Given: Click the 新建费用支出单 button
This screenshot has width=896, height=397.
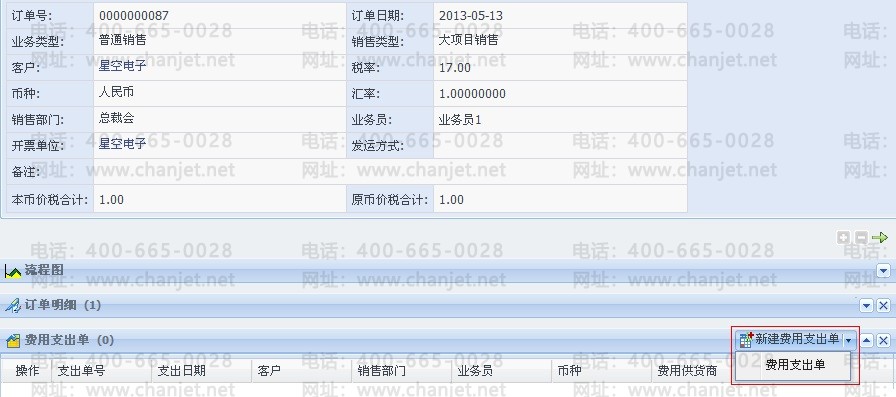Looking at the screenshot, I should 789,340.
